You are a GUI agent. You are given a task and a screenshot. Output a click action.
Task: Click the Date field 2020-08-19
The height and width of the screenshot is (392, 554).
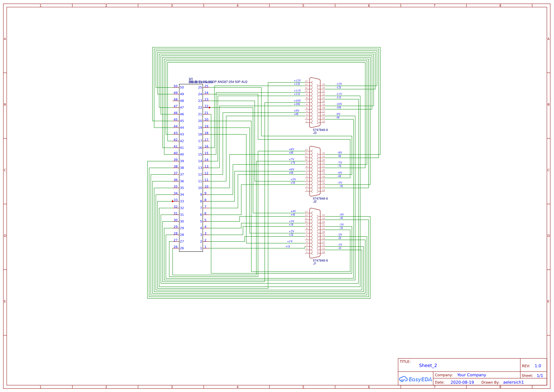[462, 382]
